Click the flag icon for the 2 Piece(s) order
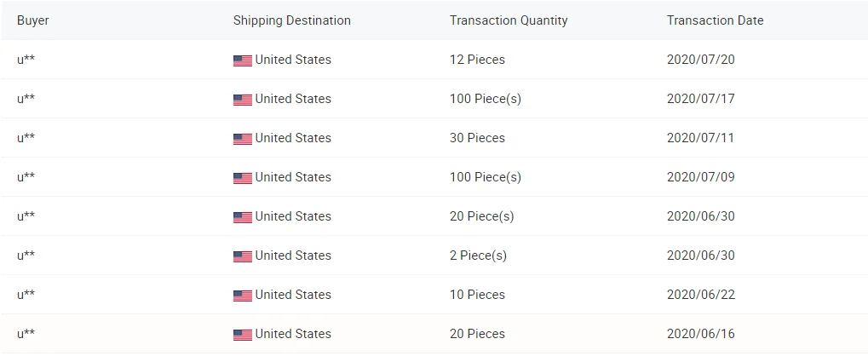This screenshot has width=868, height=356. click(x=243, y=256)
